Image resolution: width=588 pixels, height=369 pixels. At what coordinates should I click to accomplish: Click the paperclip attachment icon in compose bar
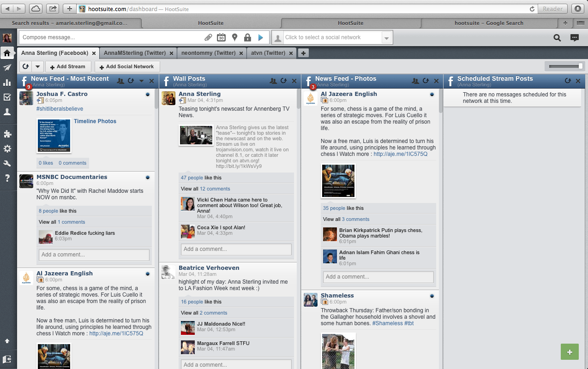click(x=209, y=38)
